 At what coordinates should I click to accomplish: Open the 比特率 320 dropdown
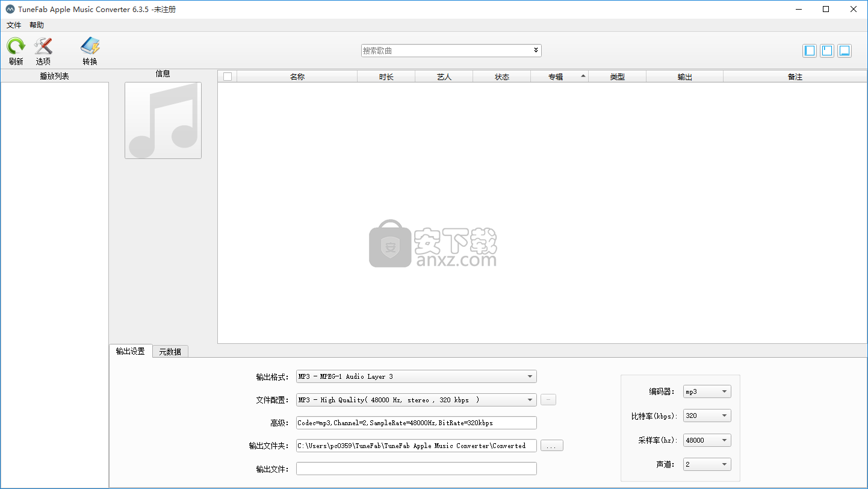point(707,416)
